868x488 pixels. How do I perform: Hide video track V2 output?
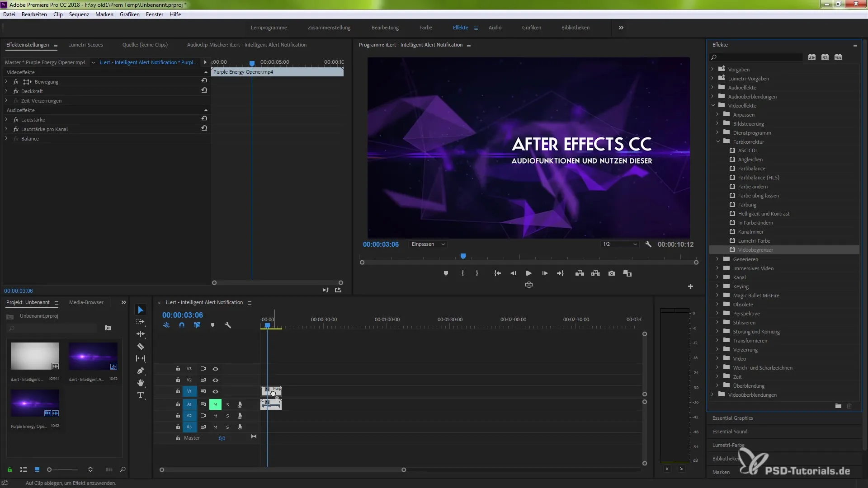[216, 380]
